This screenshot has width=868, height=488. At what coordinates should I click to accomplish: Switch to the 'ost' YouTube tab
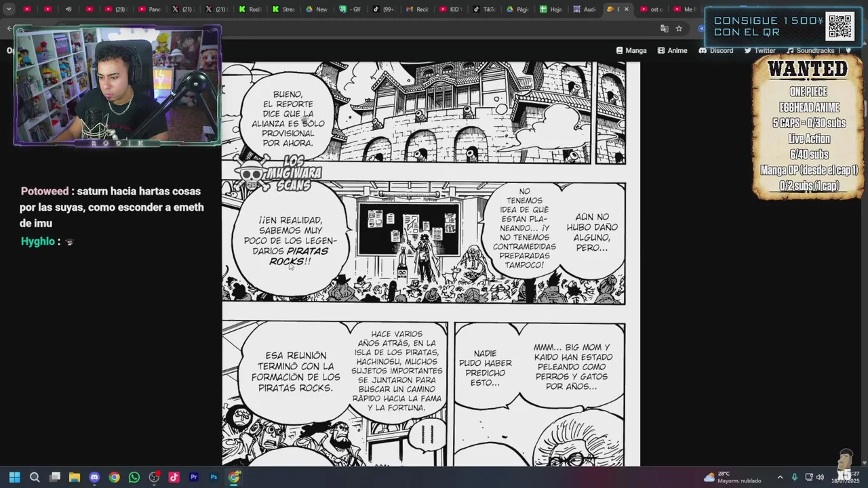[x=651, y=9]
